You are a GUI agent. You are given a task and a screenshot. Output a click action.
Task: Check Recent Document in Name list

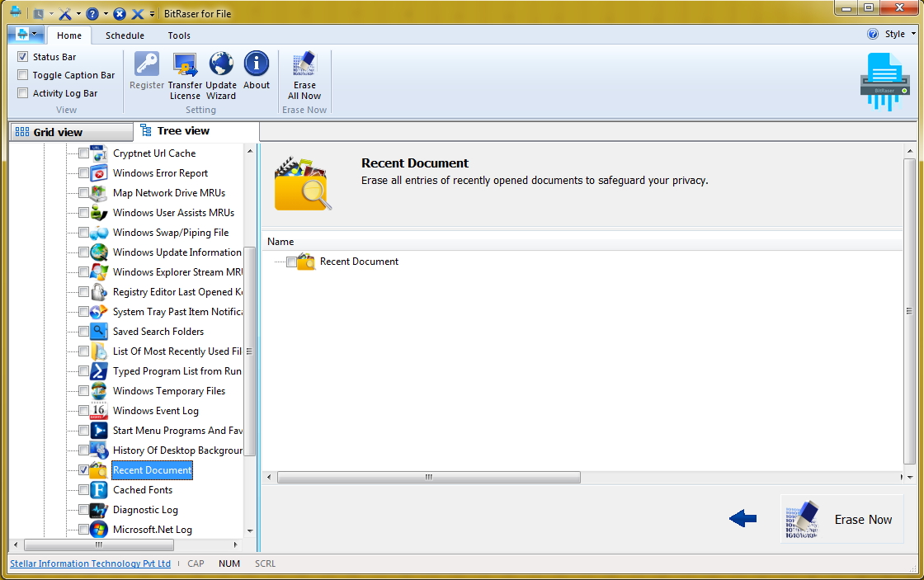(292, 262)
